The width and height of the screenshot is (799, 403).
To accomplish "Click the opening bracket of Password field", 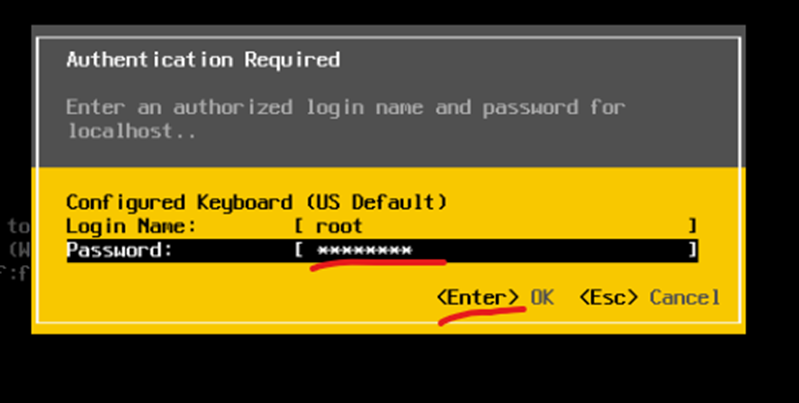I will click(x=299, y=250).
